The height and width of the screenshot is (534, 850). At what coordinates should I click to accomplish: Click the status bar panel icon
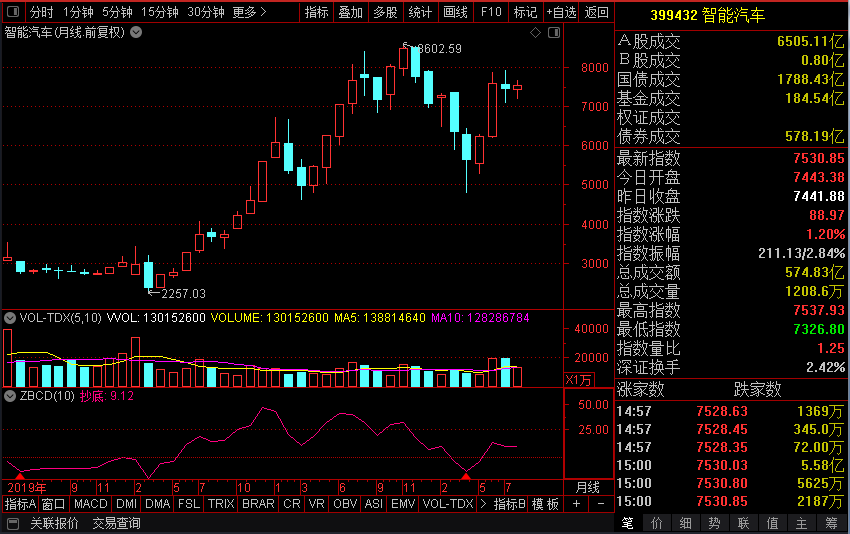click(x=12, y=523)
